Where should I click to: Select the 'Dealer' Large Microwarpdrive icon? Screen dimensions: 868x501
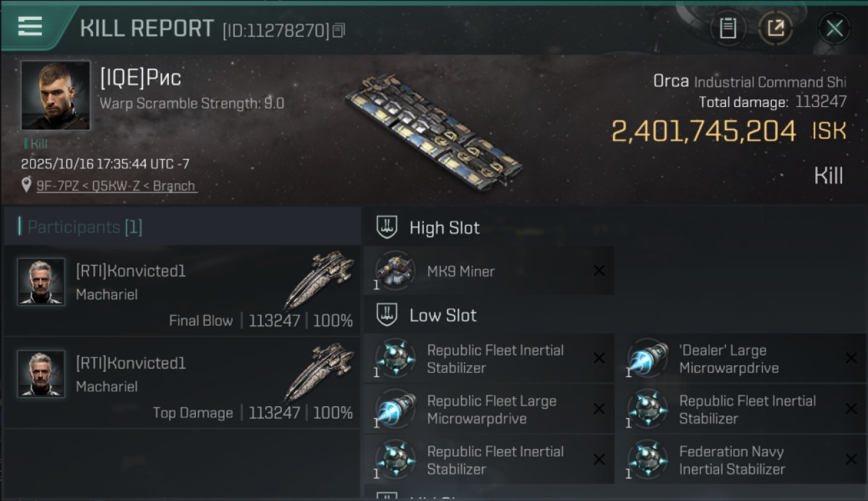coord(647,359)
